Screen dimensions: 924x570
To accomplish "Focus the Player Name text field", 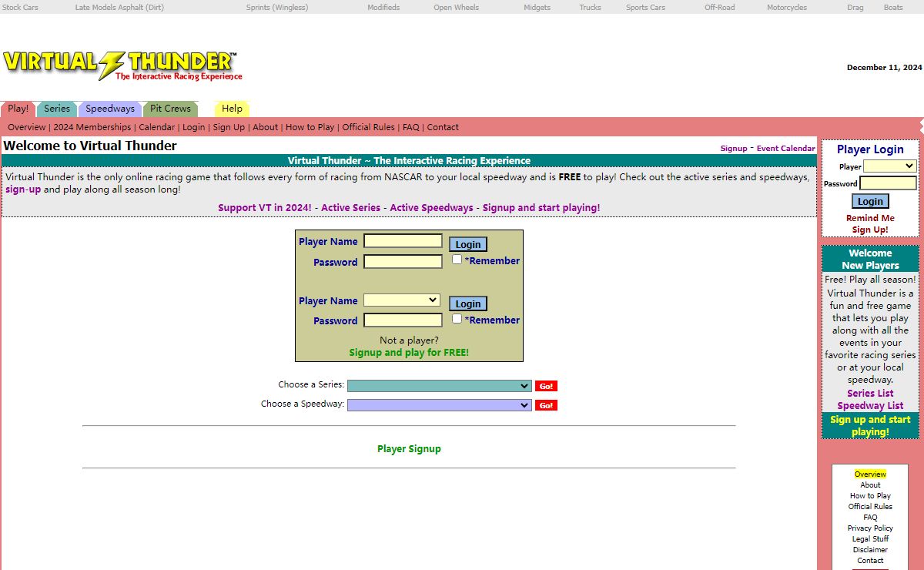I will tap(403, 241).
